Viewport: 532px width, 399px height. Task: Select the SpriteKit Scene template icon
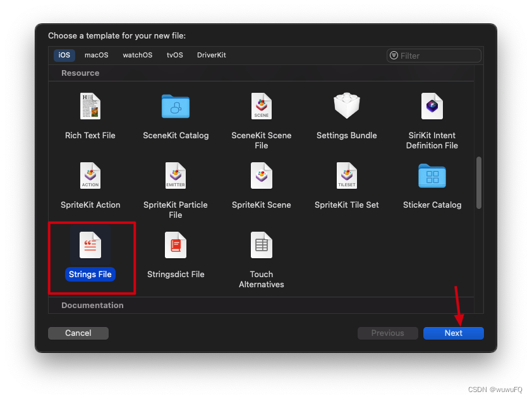pyautogui.click(x=261, y=176)
